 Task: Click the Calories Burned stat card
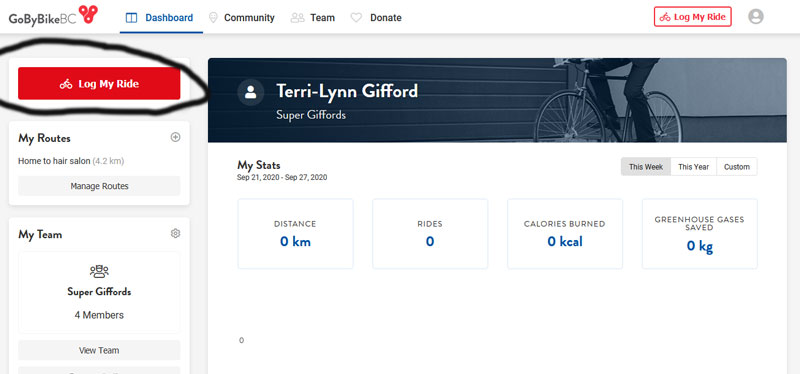click(565, 234)
